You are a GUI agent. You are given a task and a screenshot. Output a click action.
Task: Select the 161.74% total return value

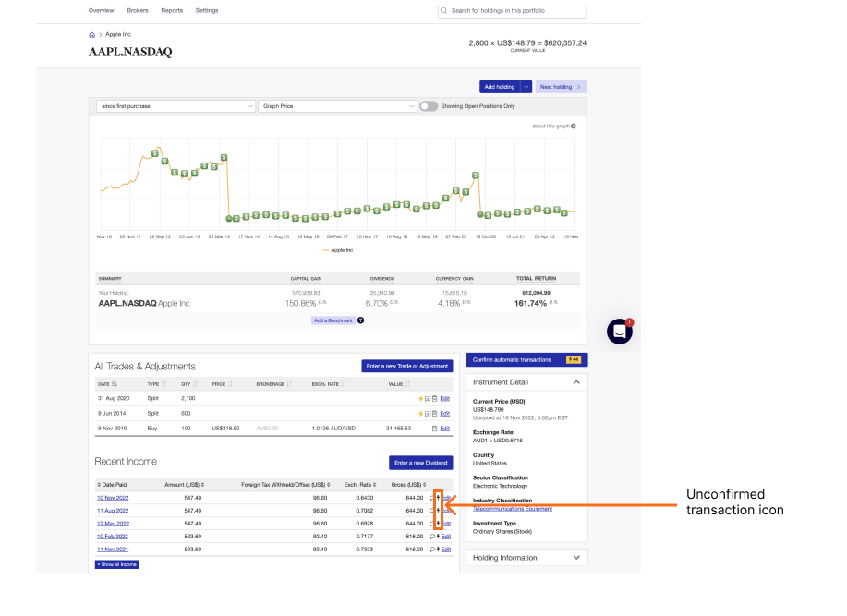point(530,304)
